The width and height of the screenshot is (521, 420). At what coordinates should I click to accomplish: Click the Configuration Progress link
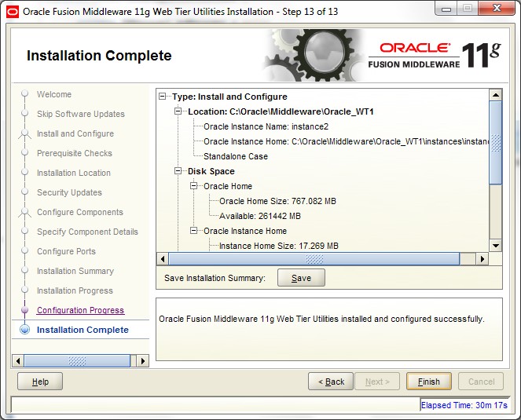coord(80,310)
